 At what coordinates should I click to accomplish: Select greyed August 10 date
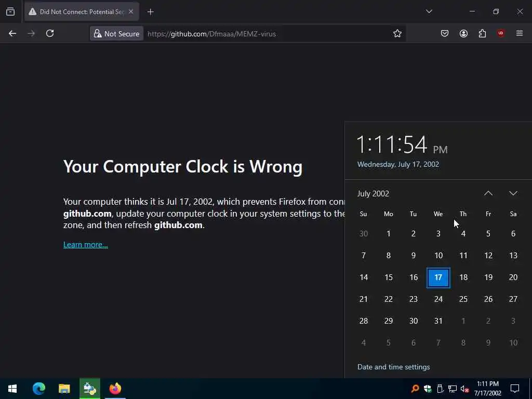(513, 343)
